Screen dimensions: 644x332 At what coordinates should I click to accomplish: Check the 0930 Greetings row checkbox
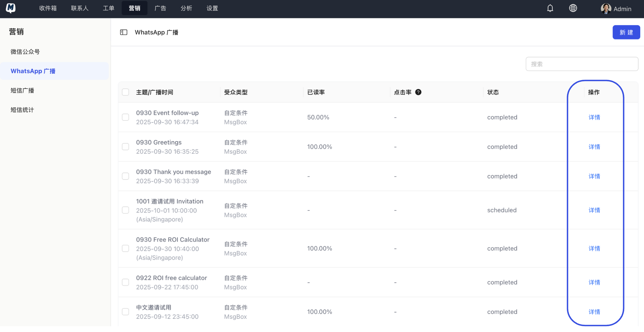click(x=126, y=147)
